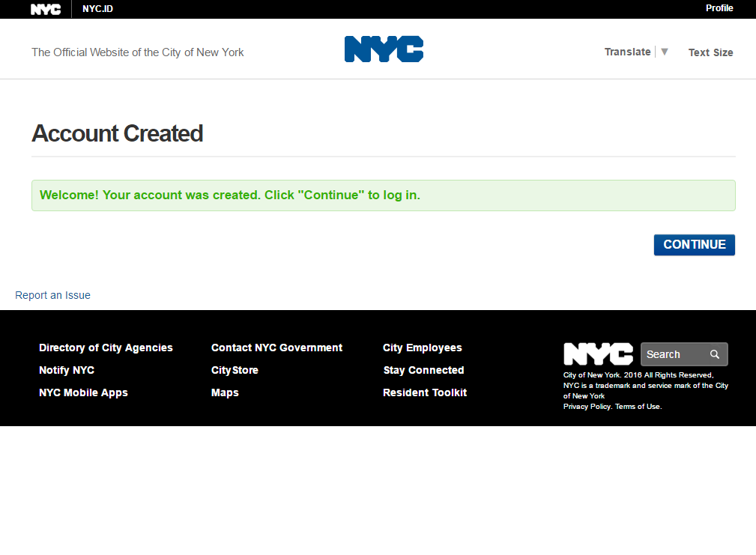Click the white NYC logo in footer
The image size is (756, 555).
click(598, 354)
